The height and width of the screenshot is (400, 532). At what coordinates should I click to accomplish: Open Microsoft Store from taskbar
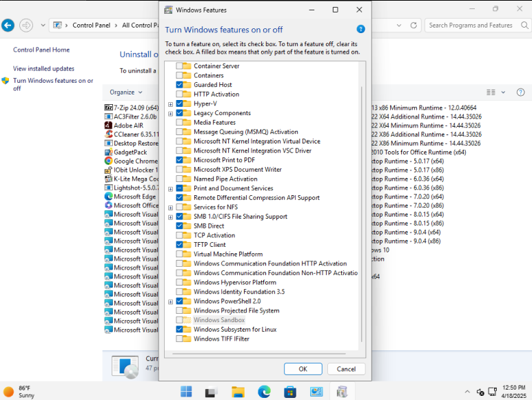click(290, 392)
